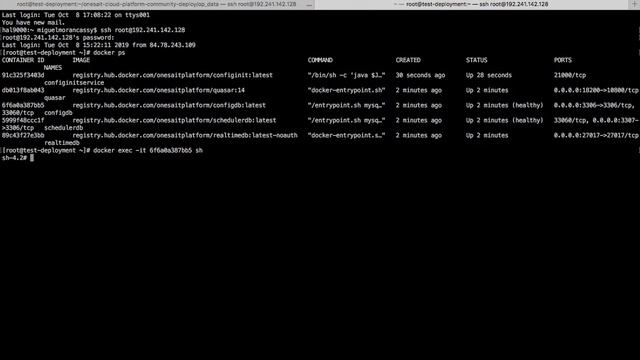Click the 'ssh root@192.241.142.128' command line
640x360 pixels.
pos(142,30)
